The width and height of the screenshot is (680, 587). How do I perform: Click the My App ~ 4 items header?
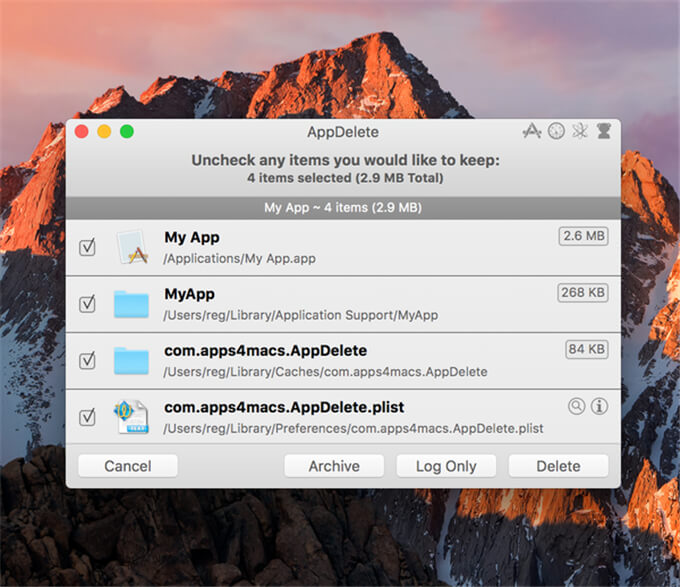343,208
